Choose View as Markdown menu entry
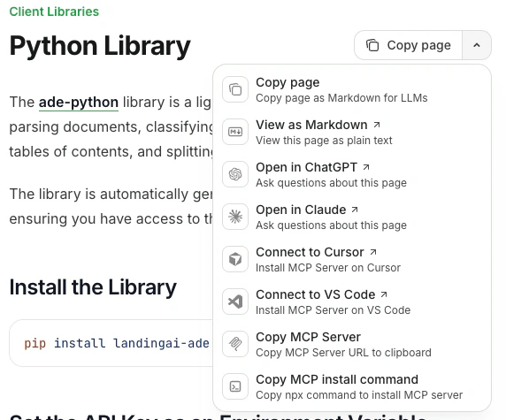Viewport: 506px width, 420px height. pos(352,132)
